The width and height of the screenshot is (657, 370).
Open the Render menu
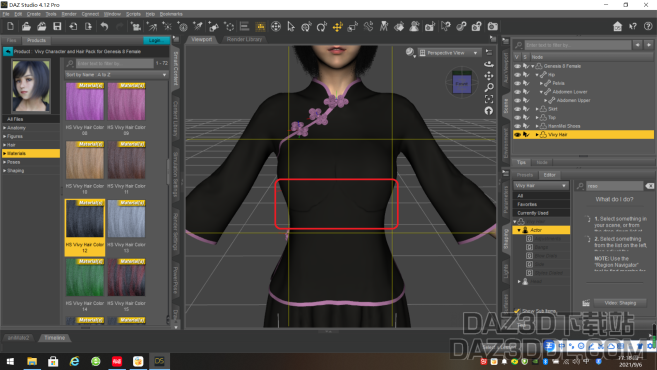69,14
